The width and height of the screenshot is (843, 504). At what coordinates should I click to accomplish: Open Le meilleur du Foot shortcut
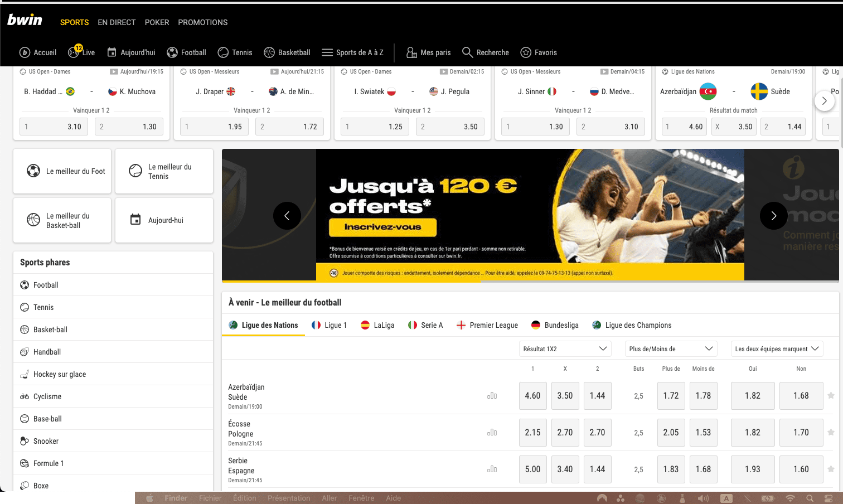(x=62, y=171)
